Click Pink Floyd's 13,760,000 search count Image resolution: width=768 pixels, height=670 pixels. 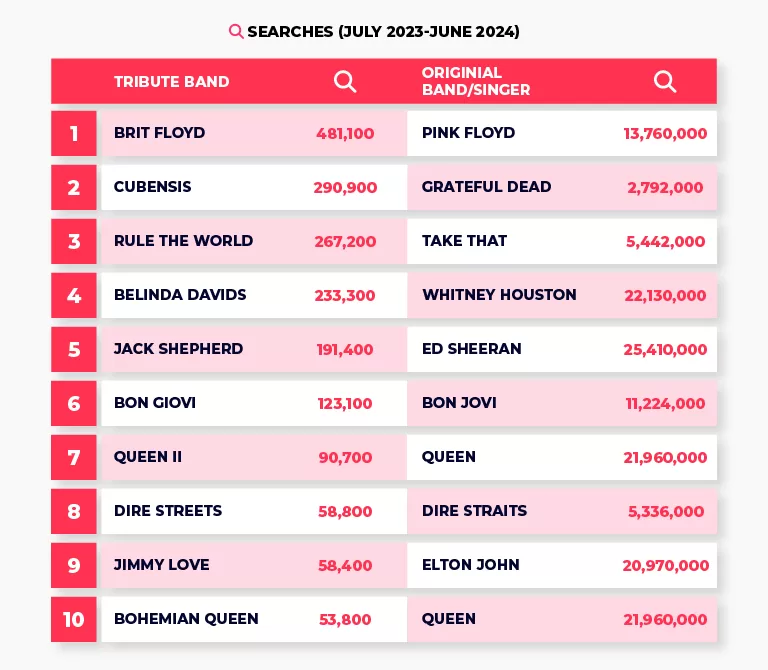click(665, 133)
